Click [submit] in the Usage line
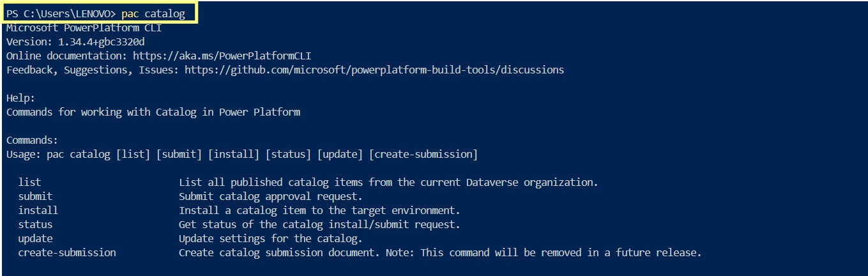The height and width of the screenshot is (276, 868). click(x=179, y=154)
